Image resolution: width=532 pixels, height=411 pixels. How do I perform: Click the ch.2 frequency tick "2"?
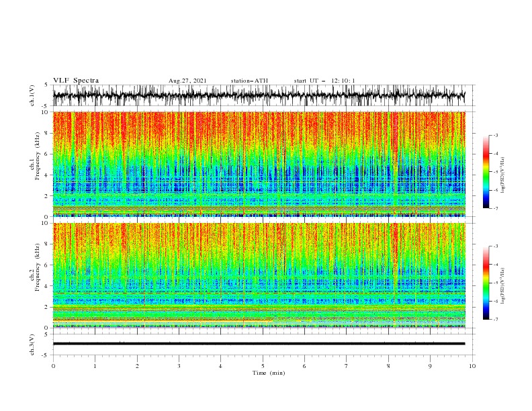pyautogui.click(x=47, y=307)
